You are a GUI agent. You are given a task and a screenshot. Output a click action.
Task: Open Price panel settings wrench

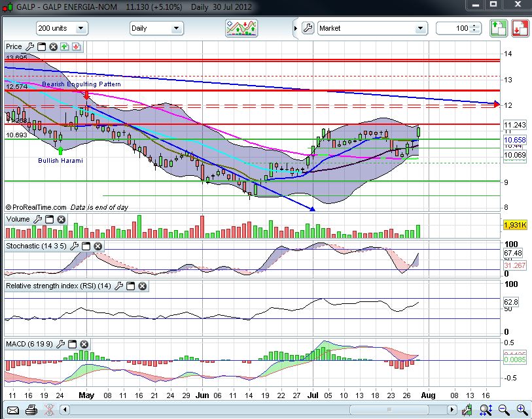click(x=30, y=47)
